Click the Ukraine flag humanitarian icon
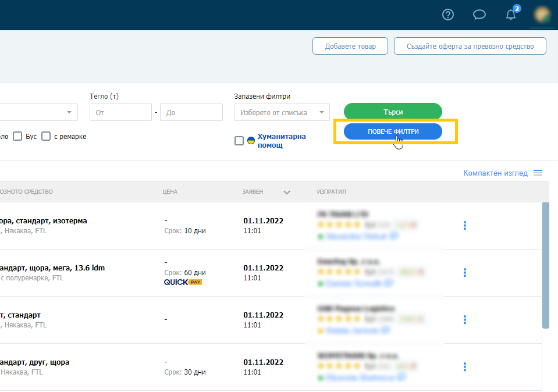The image size is (558, 392). tap(251, 141)
